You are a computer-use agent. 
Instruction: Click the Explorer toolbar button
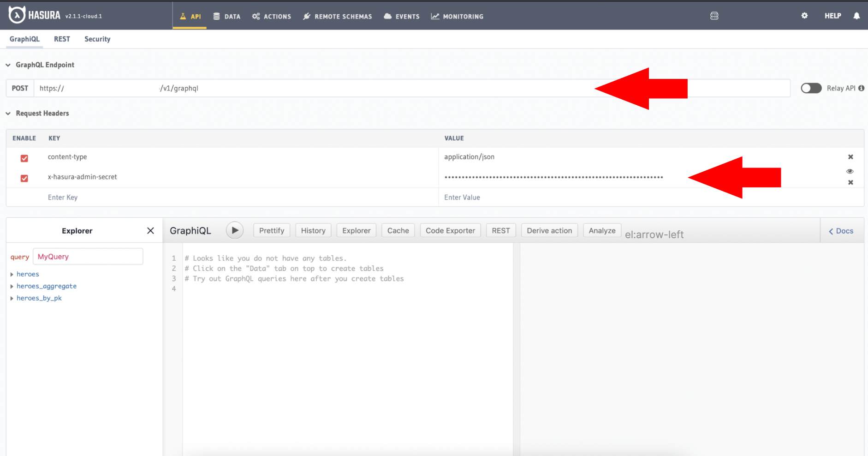pos(356,230)
